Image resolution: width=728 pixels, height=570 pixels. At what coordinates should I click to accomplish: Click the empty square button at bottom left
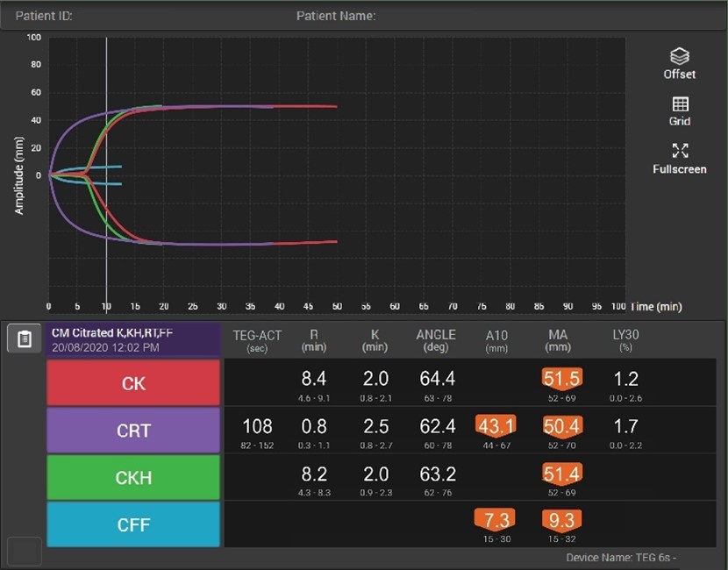click(x=25, y=551)
